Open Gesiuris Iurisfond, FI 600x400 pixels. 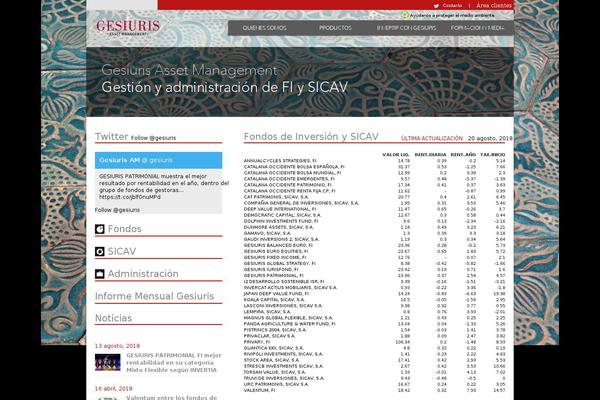click(271, 270)
